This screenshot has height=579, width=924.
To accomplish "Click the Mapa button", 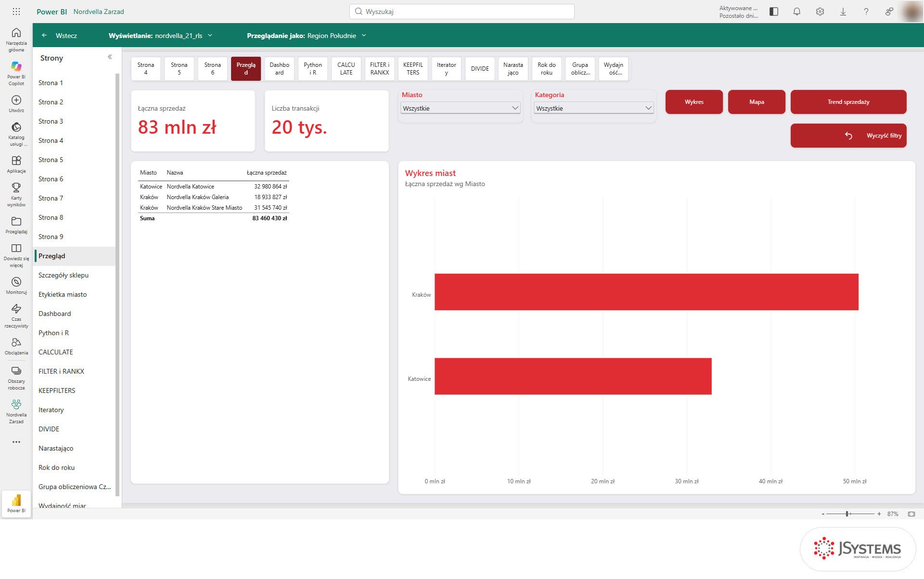I will [x=757, y=102].
